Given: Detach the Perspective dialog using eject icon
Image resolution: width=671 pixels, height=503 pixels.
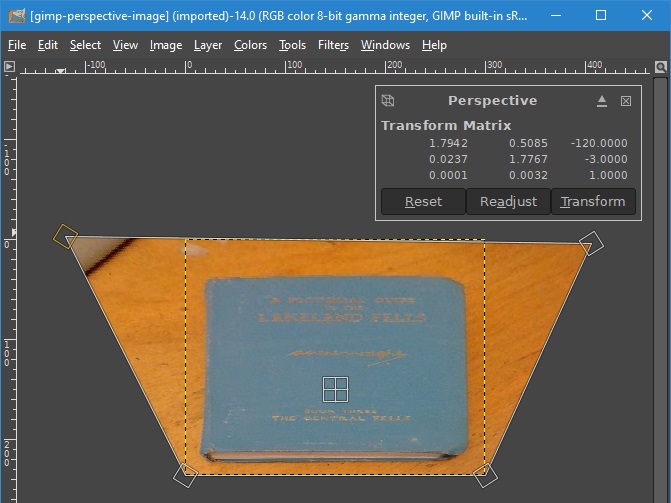Looking at the screenshot, I should tap(602, 101).
